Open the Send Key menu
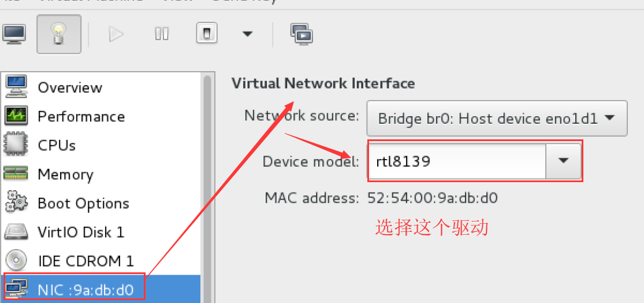The image size is (644, 303). 241,2
